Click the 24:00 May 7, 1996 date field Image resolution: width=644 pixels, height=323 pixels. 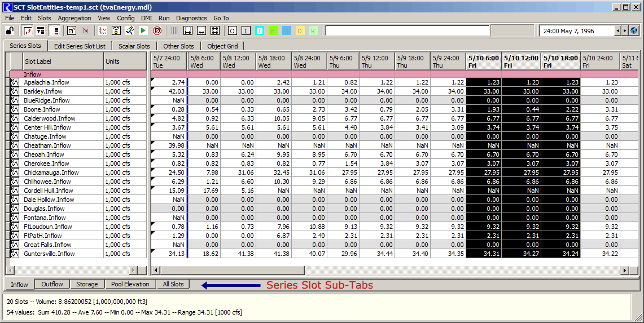coord(577,31)
